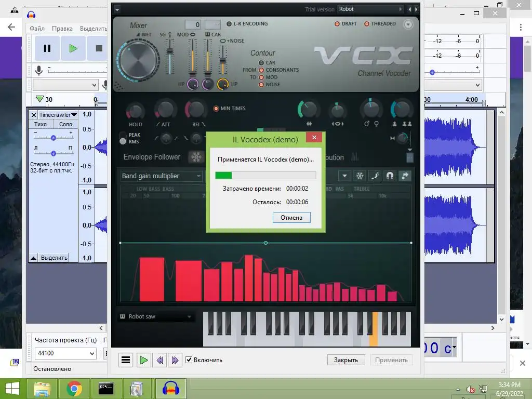Toggle Contour NOISE option
Viewport: 532px width, 399px height.
270,85
